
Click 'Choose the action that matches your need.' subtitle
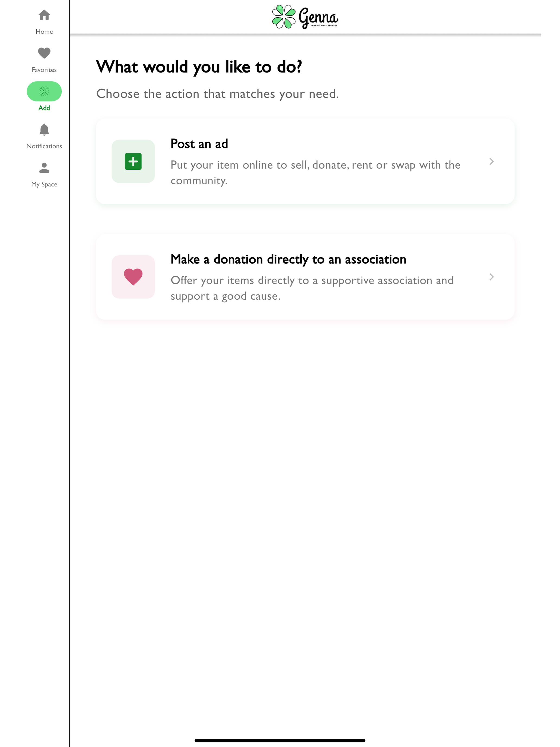click(217, 94)
